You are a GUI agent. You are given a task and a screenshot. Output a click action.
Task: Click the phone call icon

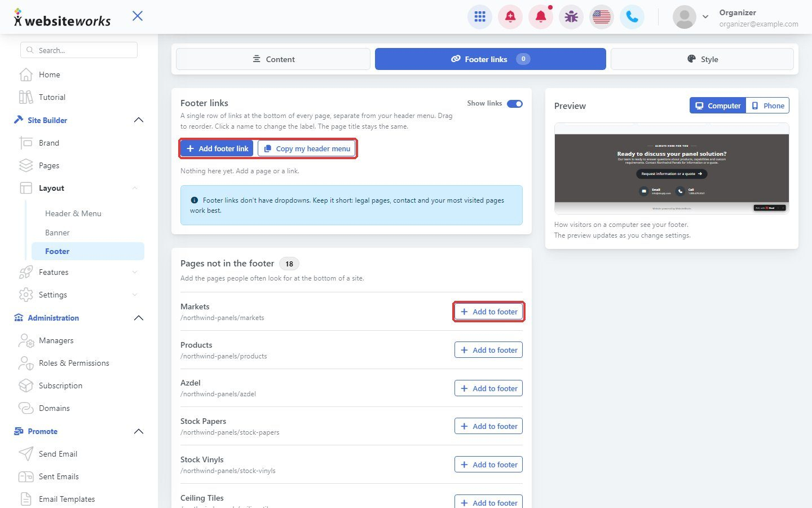click(x=632, y=17)
